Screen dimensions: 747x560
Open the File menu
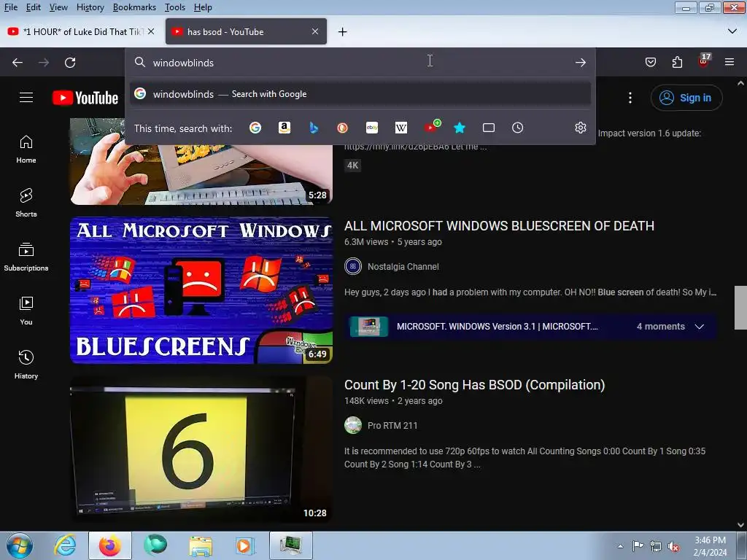(x=11, y=7)
